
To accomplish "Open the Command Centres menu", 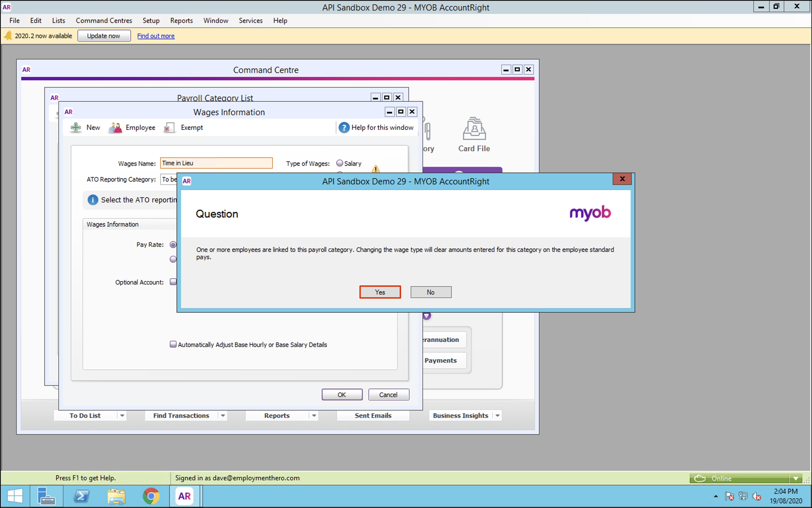I will tap(104, 21).
